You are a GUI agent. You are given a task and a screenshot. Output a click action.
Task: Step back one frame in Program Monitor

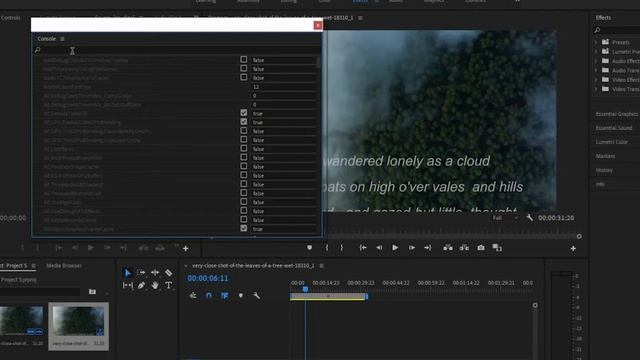click(x=379, y=248)
